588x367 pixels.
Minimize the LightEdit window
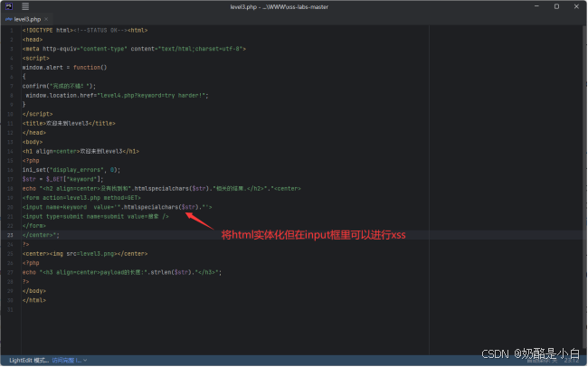pyautogui.click(x=536, y=6)
